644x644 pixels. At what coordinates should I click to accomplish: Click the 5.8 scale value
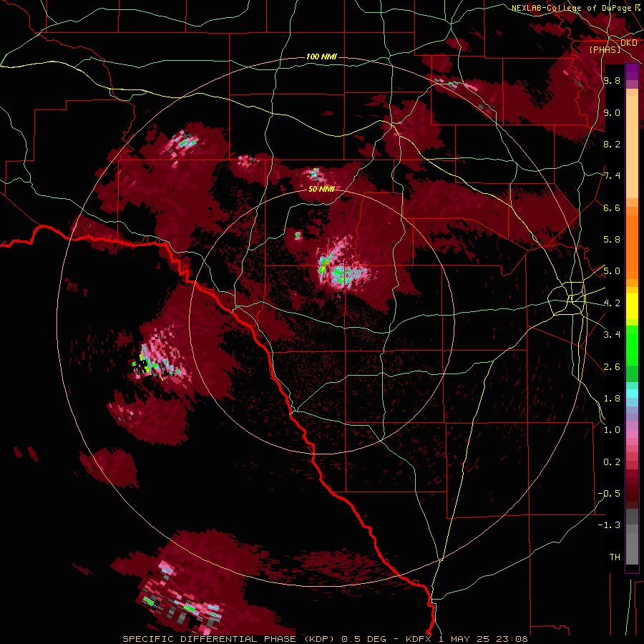(612, 240)
